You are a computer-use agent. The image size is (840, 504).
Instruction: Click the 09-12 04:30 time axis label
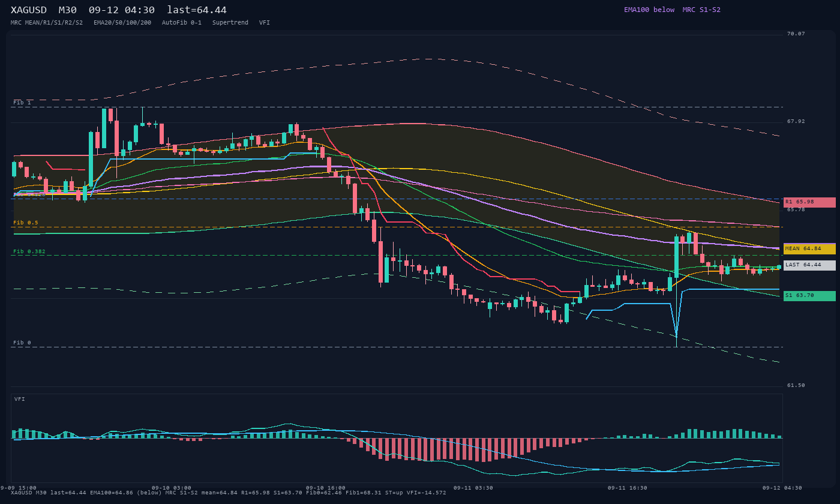tap(782, 488)
